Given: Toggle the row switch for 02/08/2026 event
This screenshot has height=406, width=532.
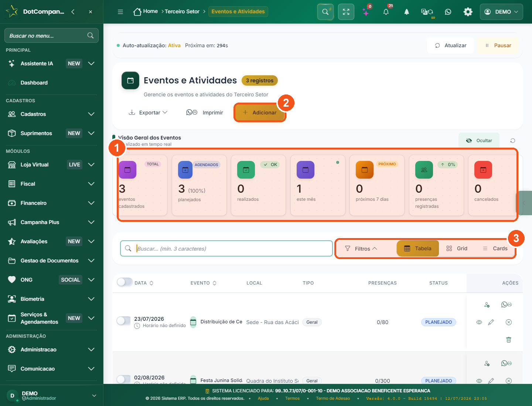Looking at the screenshot, I should [x=123, y=379].
